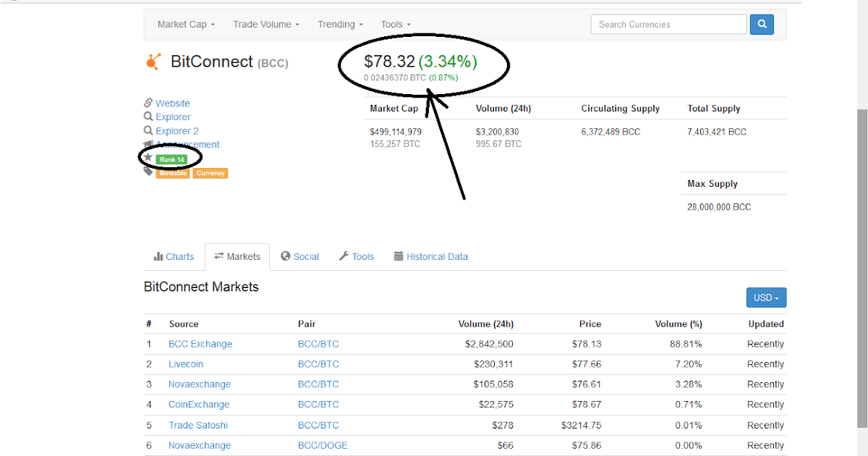
Task: Open the Novaexchange link in row 3
Action: pos(200,384)
